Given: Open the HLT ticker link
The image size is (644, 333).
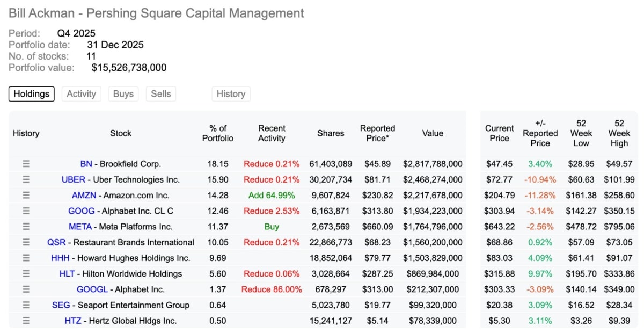Looking at the screenshot, I should (x=67, y=274).
